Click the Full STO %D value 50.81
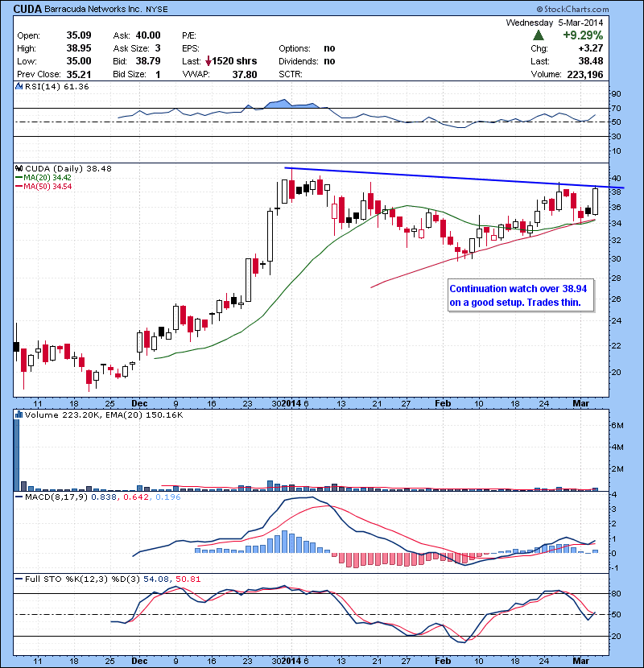 coord(188,579)
